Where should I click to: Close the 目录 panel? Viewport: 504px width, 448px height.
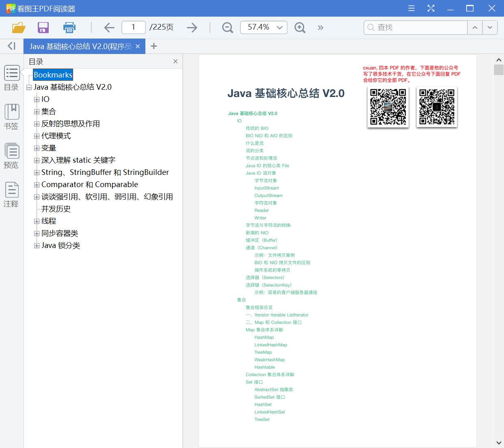click(175, 61)
